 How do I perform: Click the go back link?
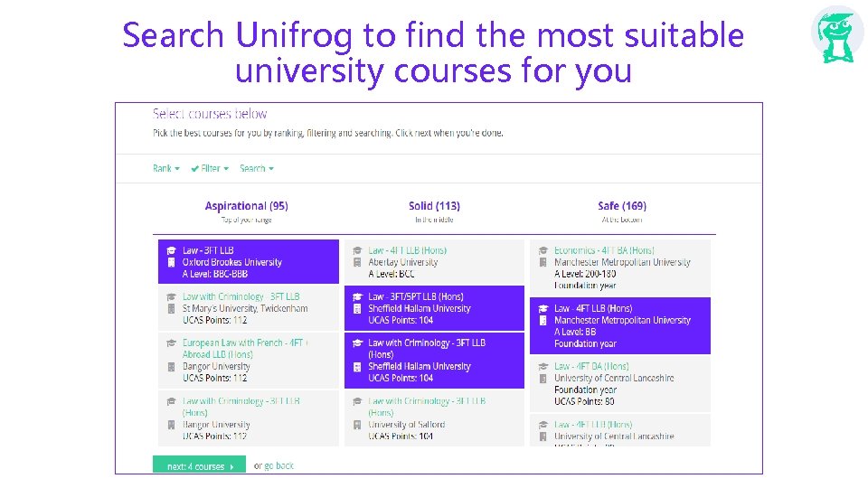point(279,466)
